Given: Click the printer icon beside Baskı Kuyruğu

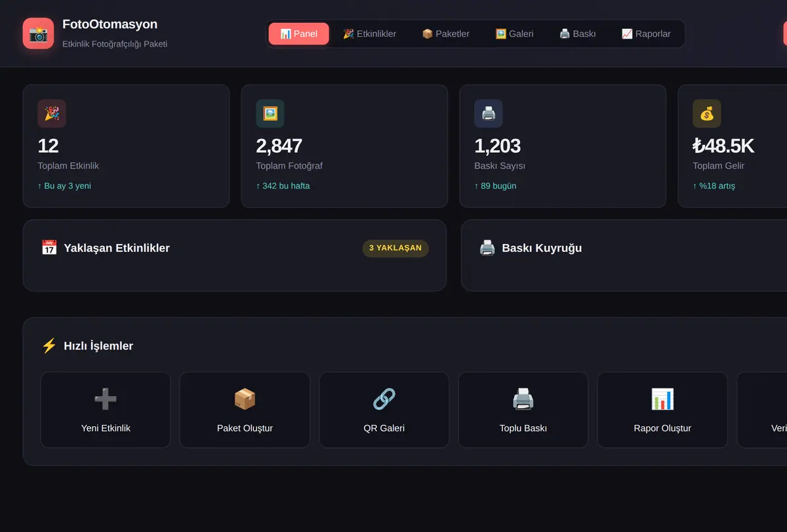Looking at the screenshot, I should (487, 248).
